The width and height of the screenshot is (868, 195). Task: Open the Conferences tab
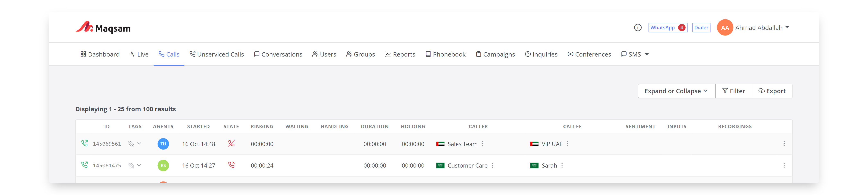click(589, 54)
